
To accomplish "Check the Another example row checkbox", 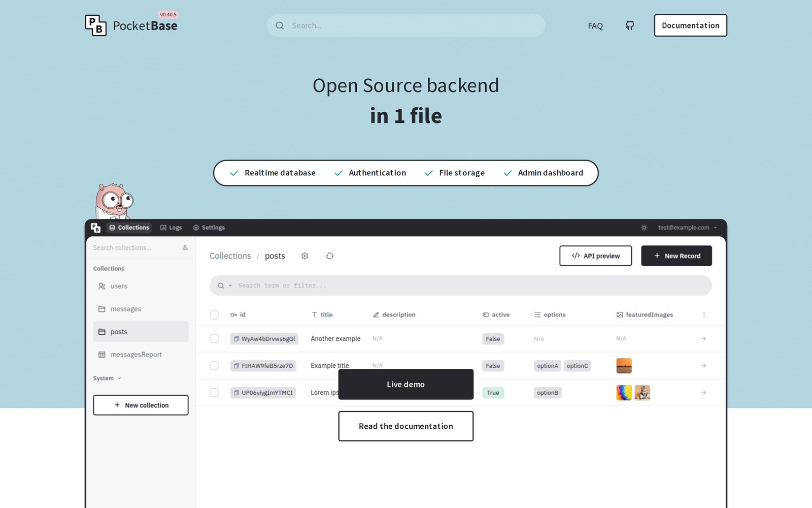I will pos(214,339).
